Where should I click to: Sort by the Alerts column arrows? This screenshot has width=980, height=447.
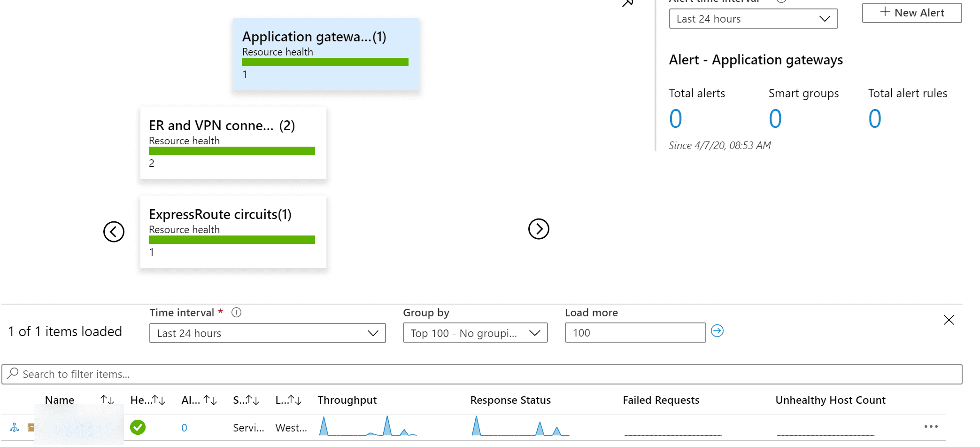[210, 400]
